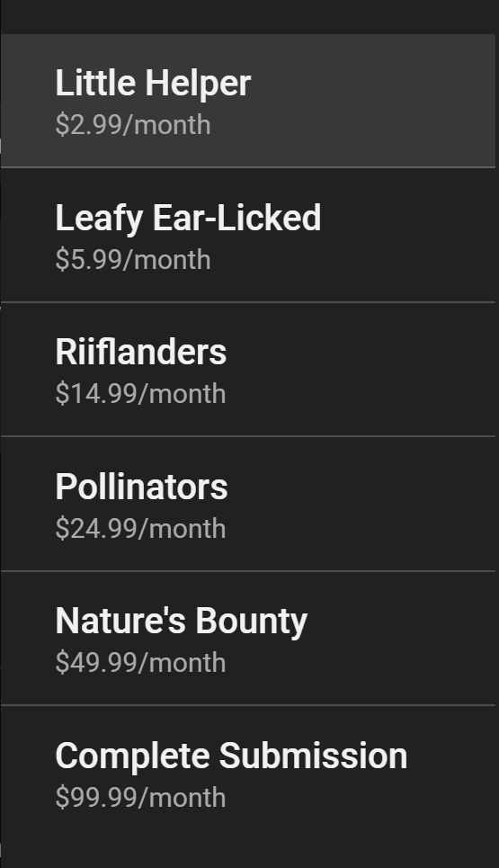The image size is (499, 868).
Task: Click the $5.99/month price text
Action: [x=133, y=260]
